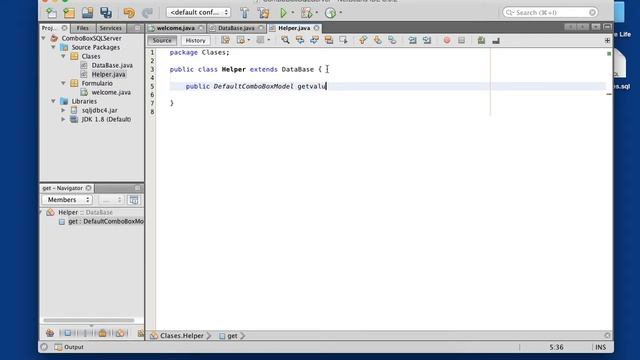640x360 pixels.
Task: Toggle the Show Static Members filter in Navigator
Action: pyautogui.click(x=85, y=333)
